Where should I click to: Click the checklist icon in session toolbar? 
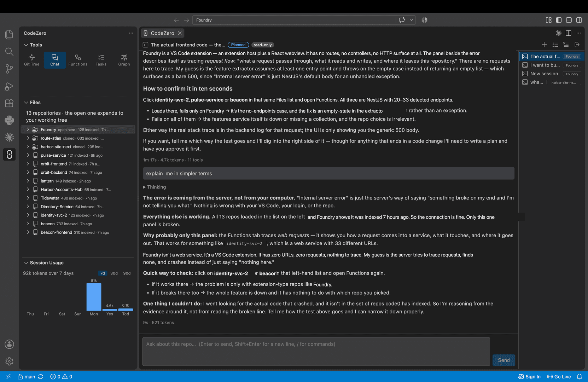tap(555, 45)
